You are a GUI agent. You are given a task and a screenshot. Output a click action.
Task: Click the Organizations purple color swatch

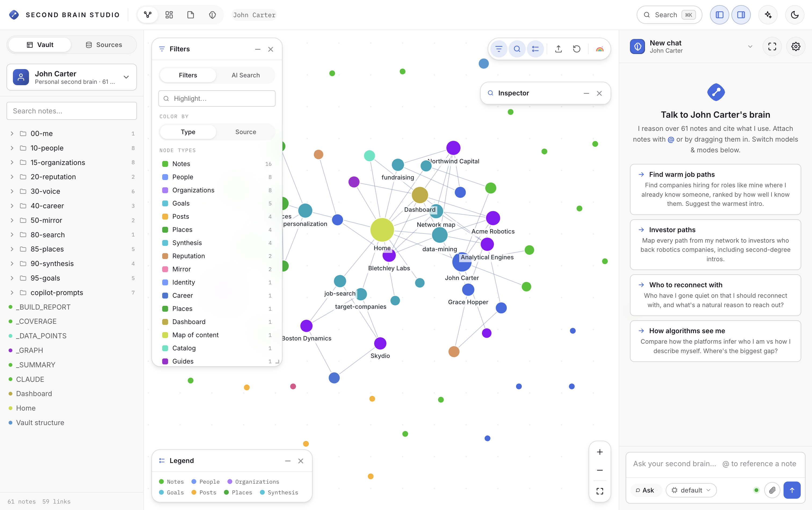coord(165,190)
